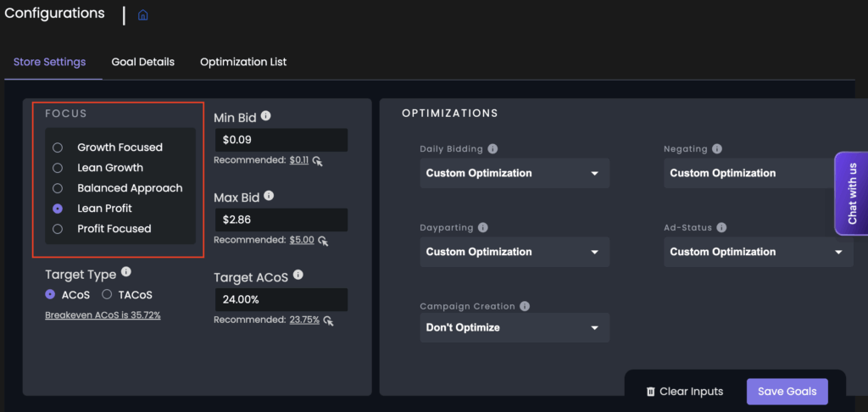Click the info icon next to Min Bid

tap(266, 116)
